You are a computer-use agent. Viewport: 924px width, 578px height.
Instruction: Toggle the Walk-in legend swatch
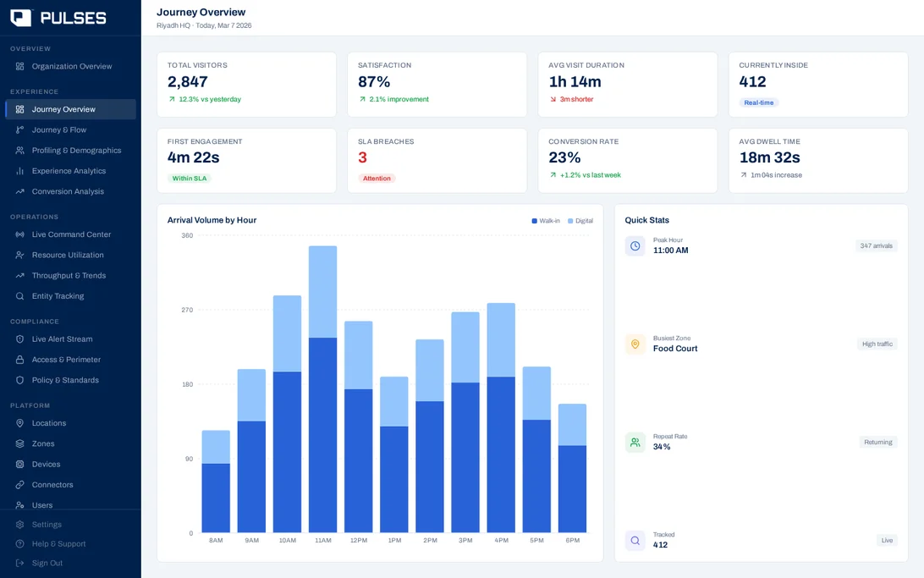(535, 221)
